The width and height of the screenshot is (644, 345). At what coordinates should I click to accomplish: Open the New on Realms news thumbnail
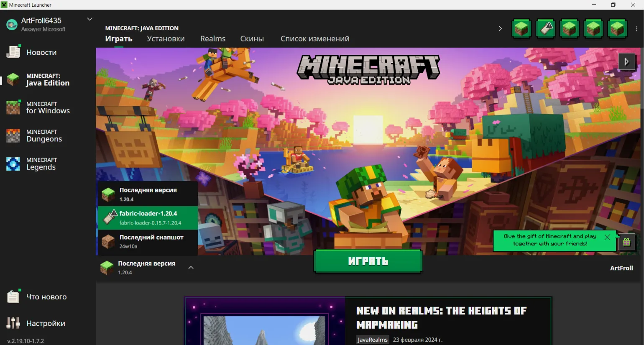[265, 322]
